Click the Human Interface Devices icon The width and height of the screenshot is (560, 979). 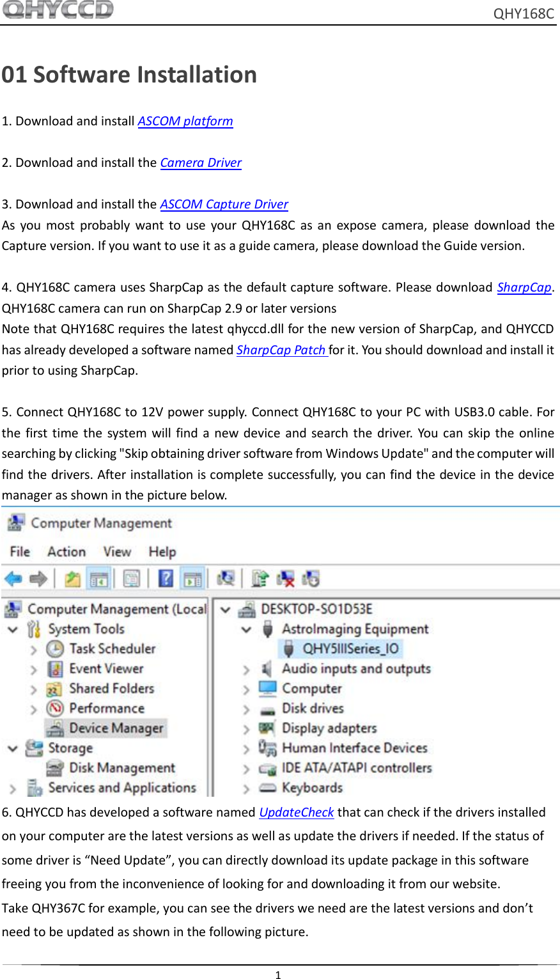click(267, 748)
